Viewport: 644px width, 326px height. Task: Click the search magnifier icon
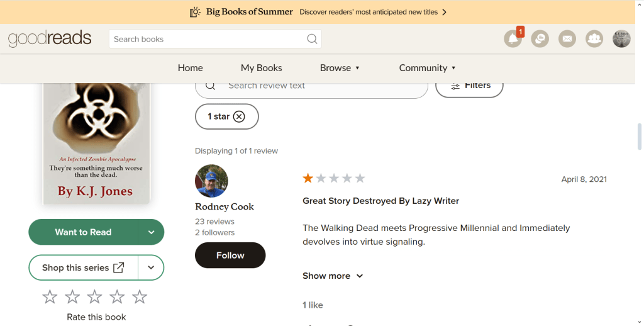[312, 39]
